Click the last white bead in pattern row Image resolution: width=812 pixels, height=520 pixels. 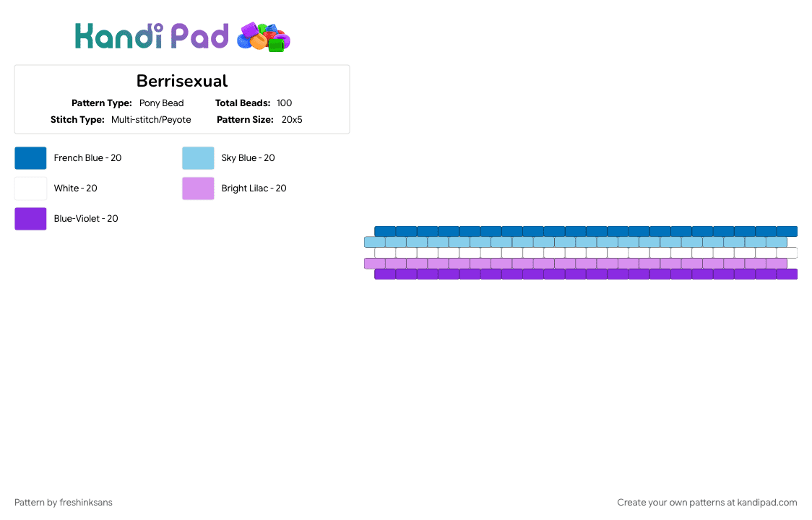787,253
